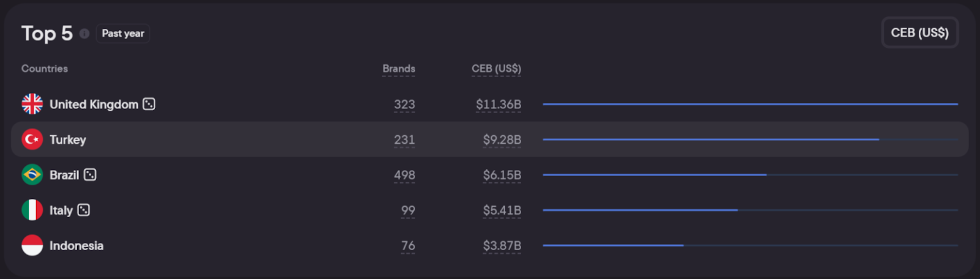Open the Indonesia country link

(x=77, y=246)
